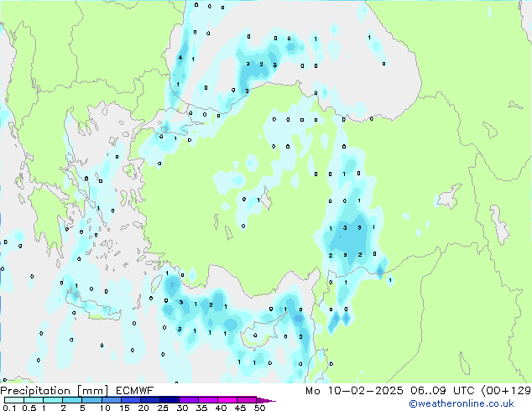The height and width of the screenshot is (411, 532).
Task: Click the 2–5 mm legend color box
Action: click(72, 400)
